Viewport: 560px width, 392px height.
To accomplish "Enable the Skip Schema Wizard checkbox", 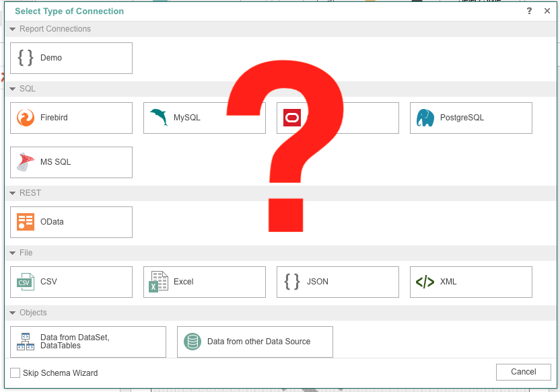I will [x=15, y=373].
